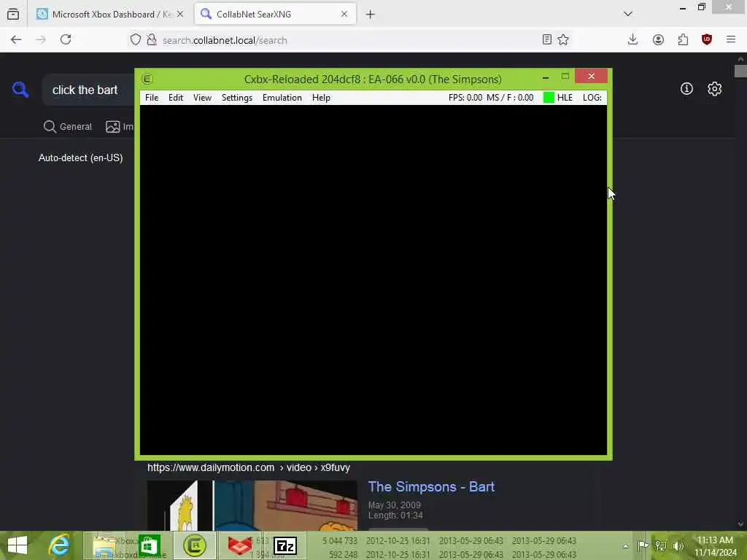The image size is (747, 560).
Task: Click the Action Center flag icon
Action: [643, 545]
